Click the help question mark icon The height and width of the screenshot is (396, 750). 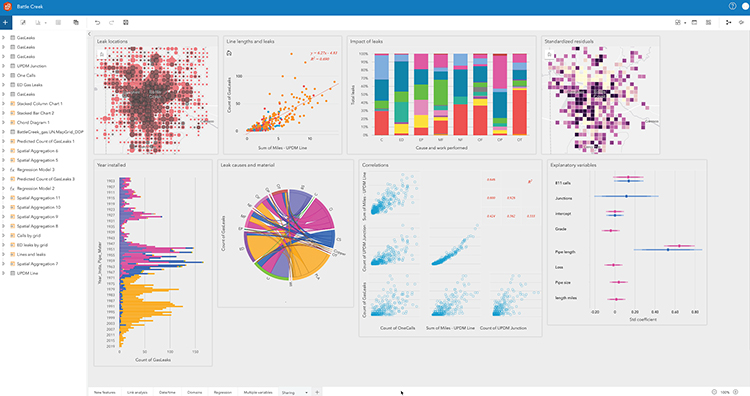[732, 6]
